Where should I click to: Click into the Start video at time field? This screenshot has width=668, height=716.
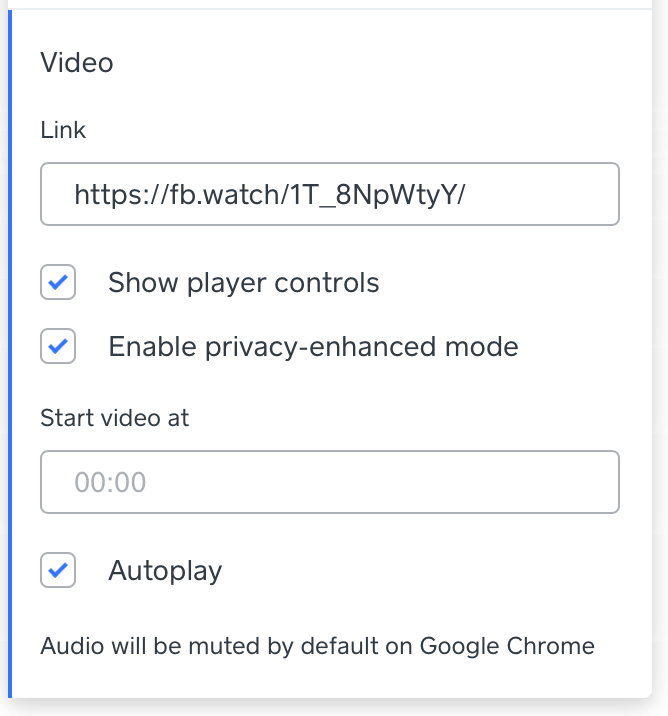(330, 482)
